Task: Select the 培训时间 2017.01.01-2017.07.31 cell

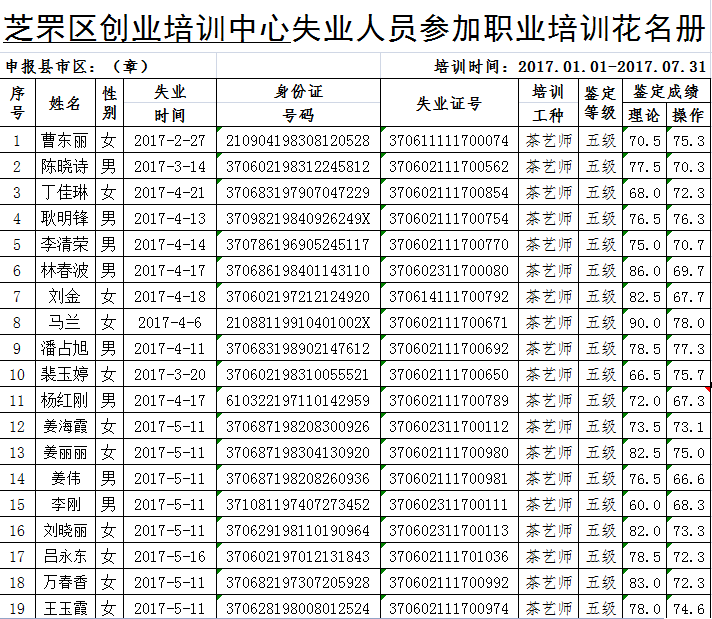Action: tap(545, 66)
